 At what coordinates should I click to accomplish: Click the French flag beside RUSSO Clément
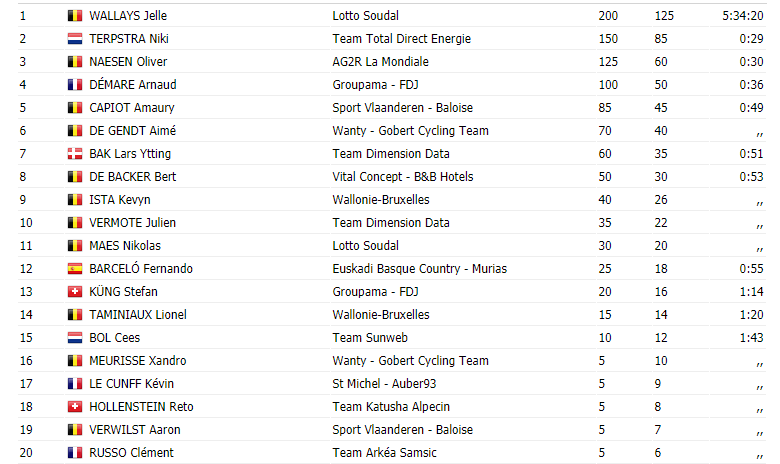tap(75, 453)
